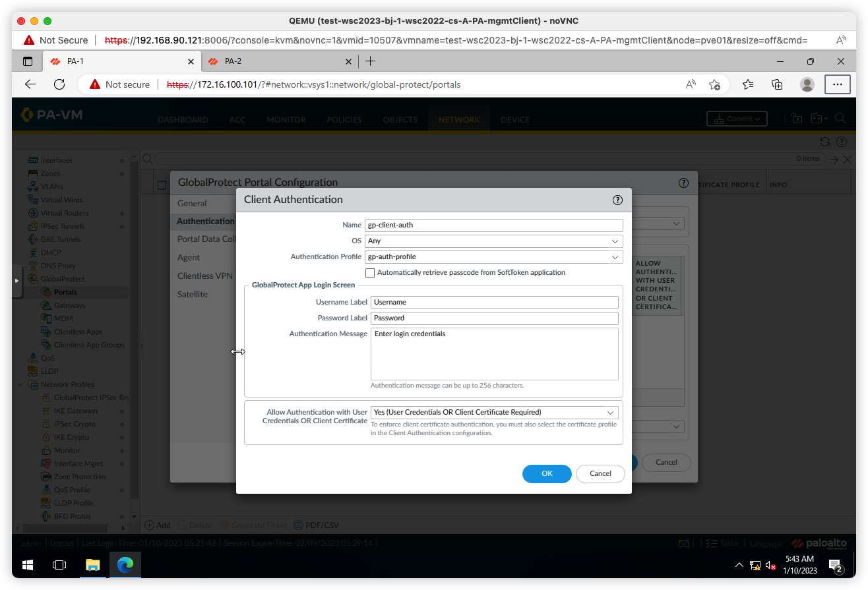Open the browser profile avatar
Screen dimensions: 868x590
coord(807,84)
